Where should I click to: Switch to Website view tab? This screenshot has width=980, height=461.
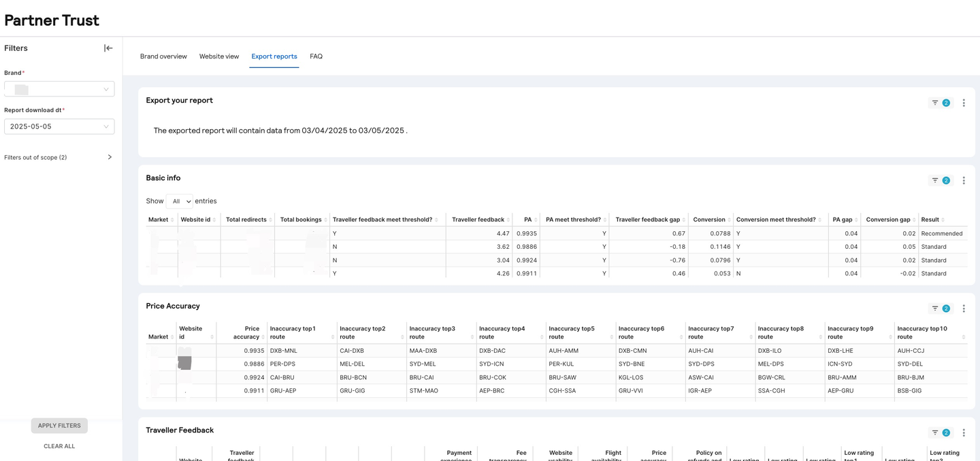coord(219,56)
